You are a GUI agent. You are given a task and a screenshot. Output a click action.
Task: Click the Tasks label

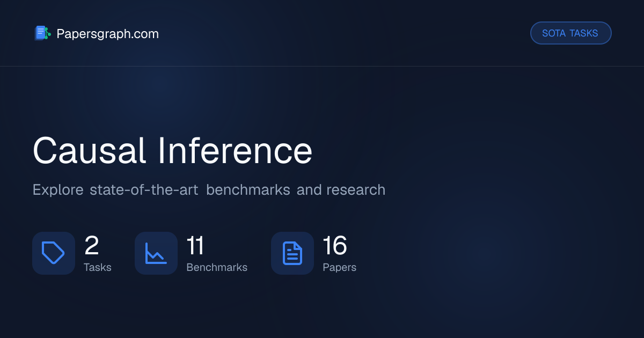(x=98, y=267)
